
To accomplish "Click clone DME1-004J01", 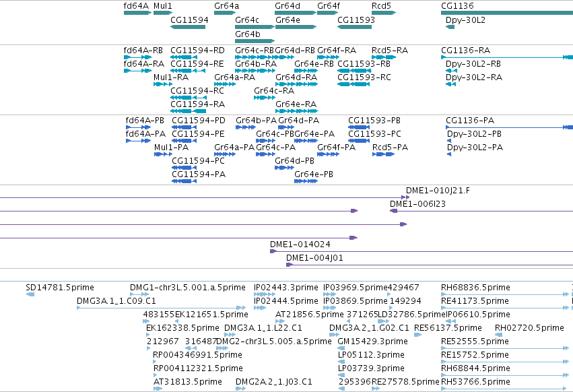I will (430, 265).
